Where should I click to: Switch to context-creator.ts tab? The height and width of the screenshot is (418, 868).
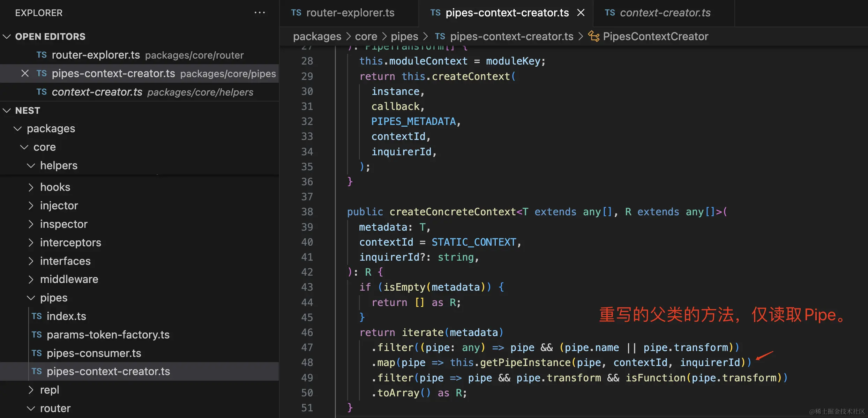point(664,13)
